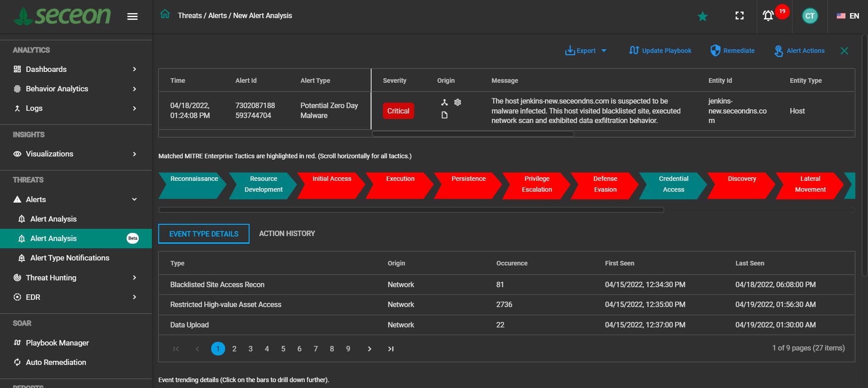The width and height of the screenshot is (868, 388).
Task: Enter fullscreen mode using expand icon
Action: pyautogui.click(x=739, y=16)
